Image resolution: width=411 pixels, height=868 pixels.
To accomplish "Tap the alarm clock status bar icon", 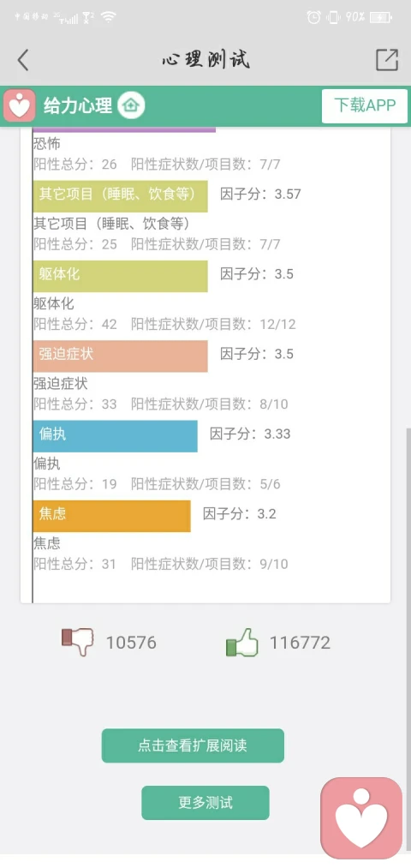I will [x=313, y=18].
